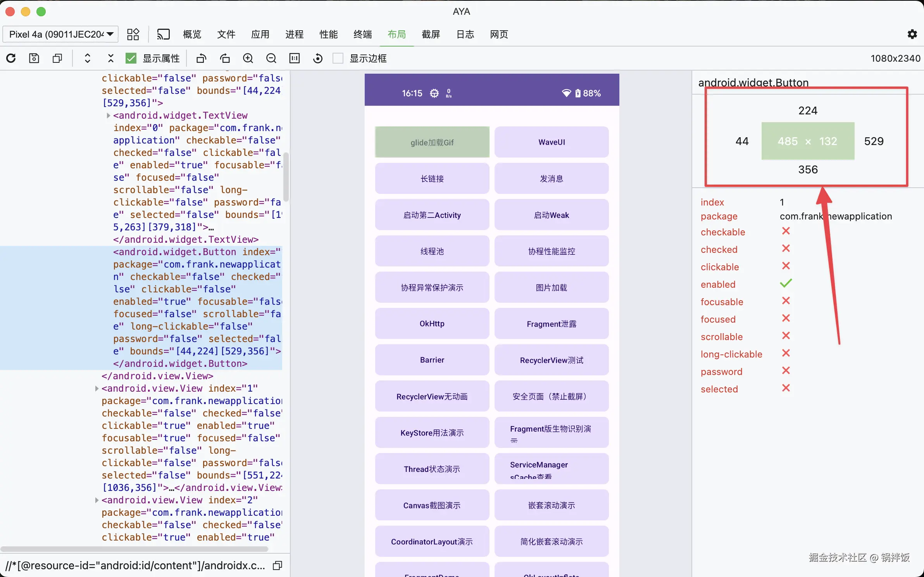Click the WaveUI button in preview
924x577 pixels.
(551, 142)
